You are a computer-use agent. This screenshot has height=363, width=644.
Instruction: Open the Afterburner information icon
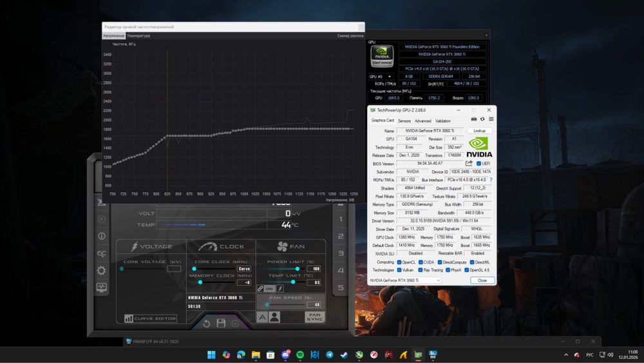[x=102, y=236]
